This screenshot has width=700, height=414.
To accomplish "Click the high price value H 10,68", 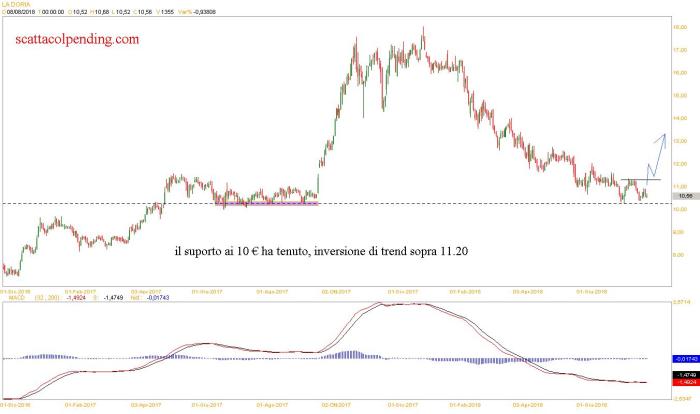I will click(100, 12).
